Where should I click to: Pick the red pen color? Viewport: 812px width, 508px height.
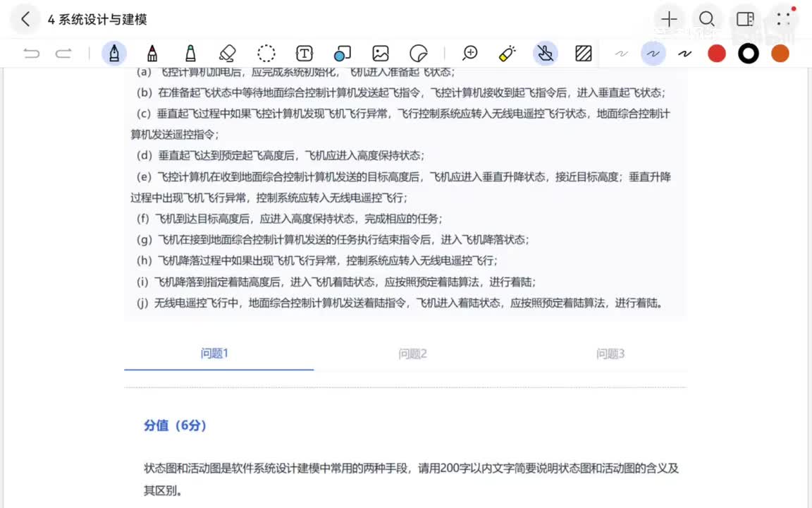(x=717, y=54)
